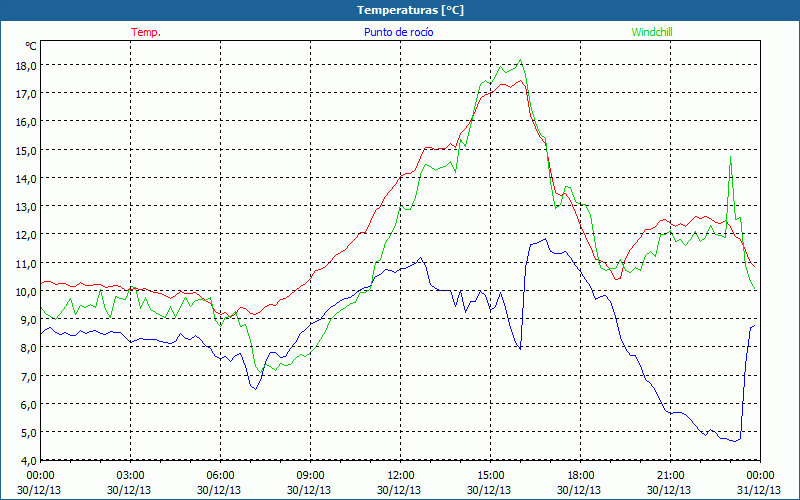Select the green Windchill legend label
Screen dimensions: 800x500
[x=652, y=32]
